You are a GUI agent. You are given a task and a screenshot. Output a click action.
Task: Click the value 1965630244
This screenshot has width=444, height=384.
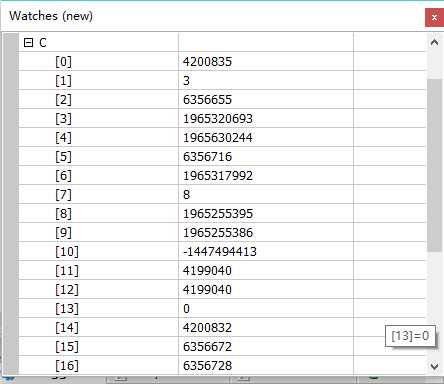[x=218, y=138]
